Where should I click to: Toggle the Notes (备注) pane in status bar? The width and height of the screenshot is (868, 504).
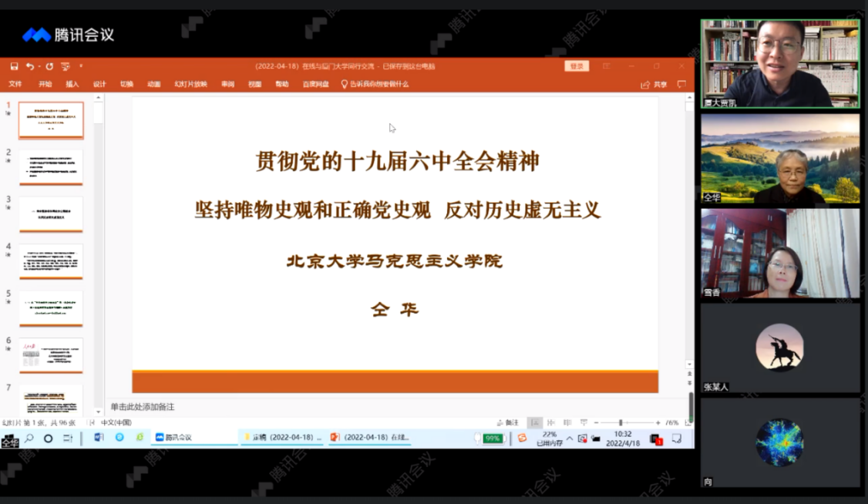[x=508, y=422]
